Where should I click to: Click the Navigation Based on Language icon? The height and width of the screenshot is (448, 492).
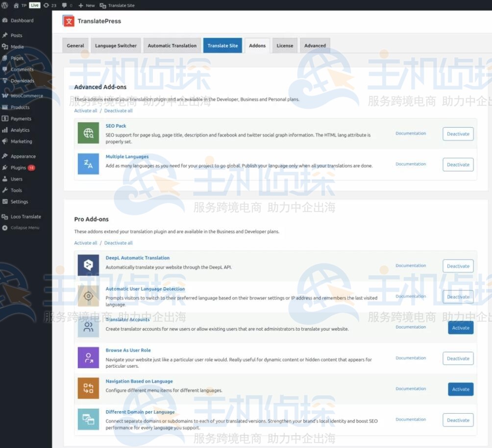point(88,388)
